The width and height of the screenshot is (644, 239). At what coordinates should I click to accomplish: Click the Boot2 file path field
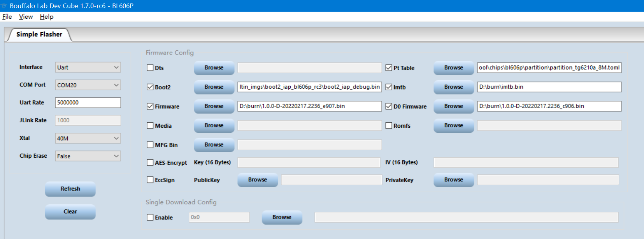(310, 87)
